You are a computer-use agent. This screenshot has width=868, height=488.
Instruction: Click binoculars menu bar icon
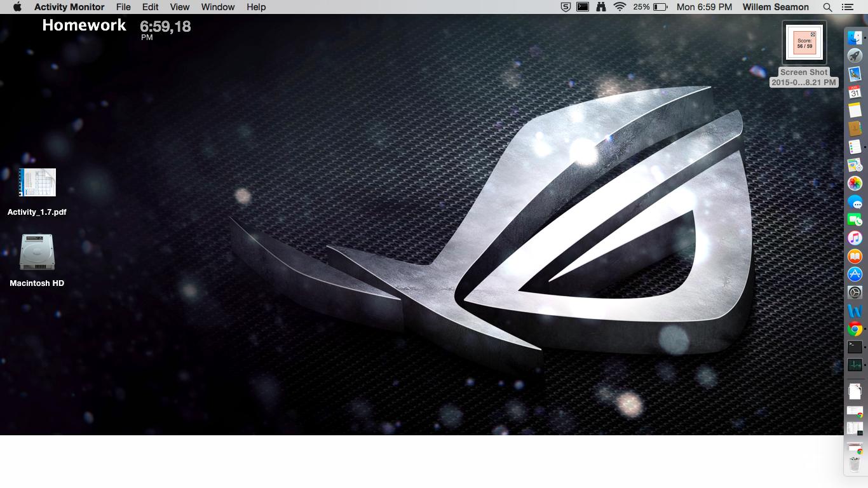point(601,7)
